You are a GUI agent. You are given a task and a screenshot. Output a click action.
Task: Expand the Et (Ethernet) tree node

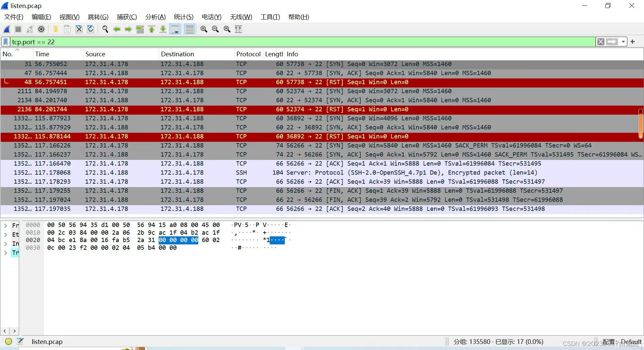(x=5, y=235)
